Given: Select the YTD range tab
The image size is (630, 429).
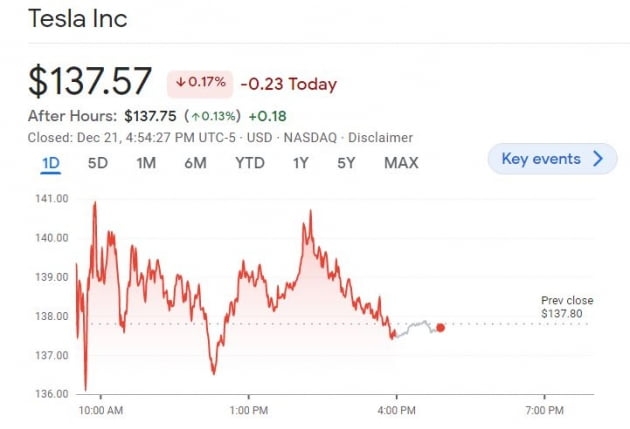Looking at the screenshot, I should [x=249, y=162].
